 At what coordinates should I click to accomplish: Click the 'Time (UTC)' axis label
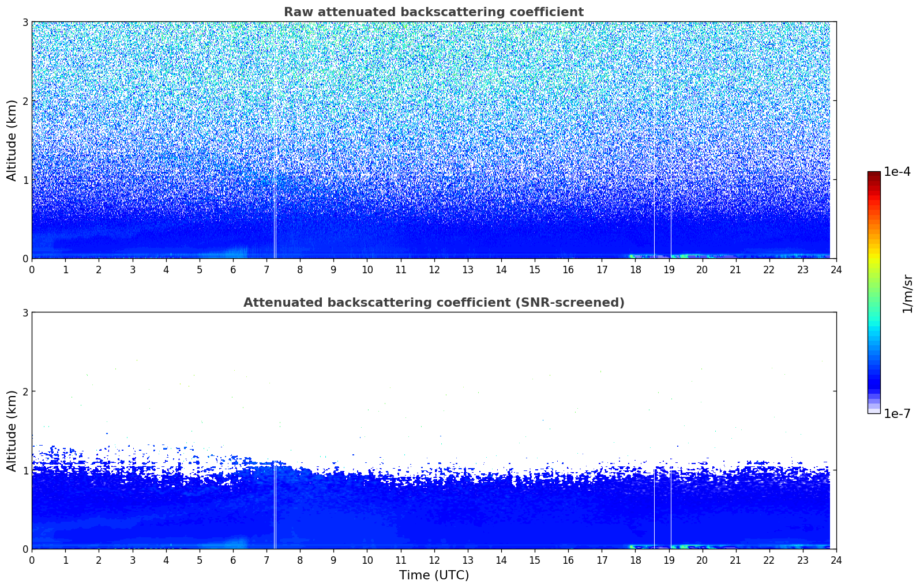(434, 575)
